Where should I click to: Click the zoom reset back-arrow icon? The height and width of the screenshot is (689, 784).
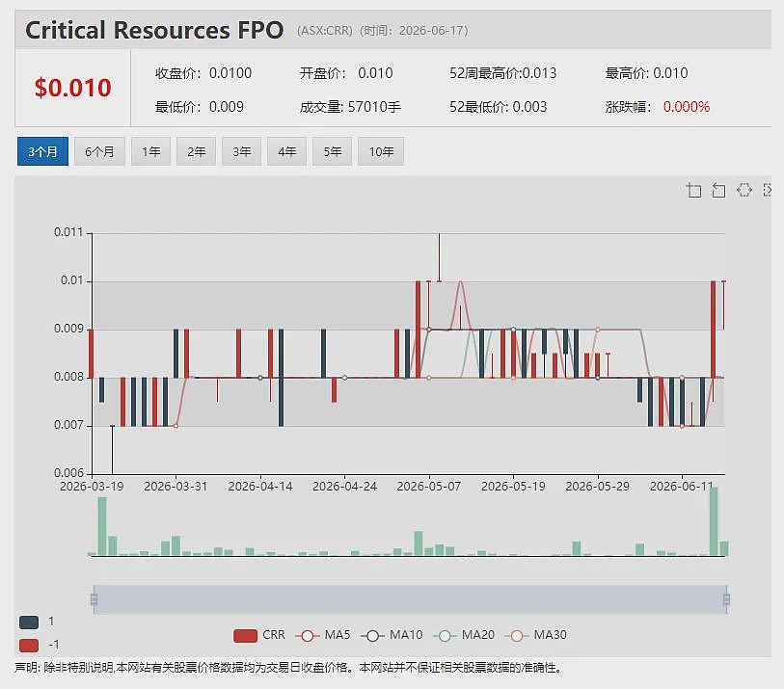[718, 191]
